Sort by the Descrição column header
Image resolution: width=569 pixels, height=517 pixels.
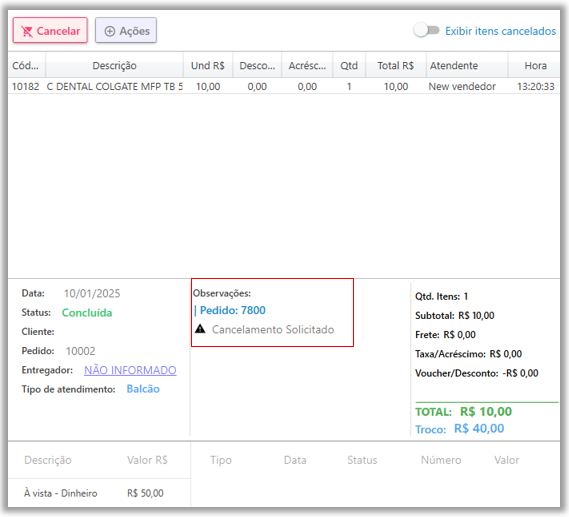click(114, 66)
